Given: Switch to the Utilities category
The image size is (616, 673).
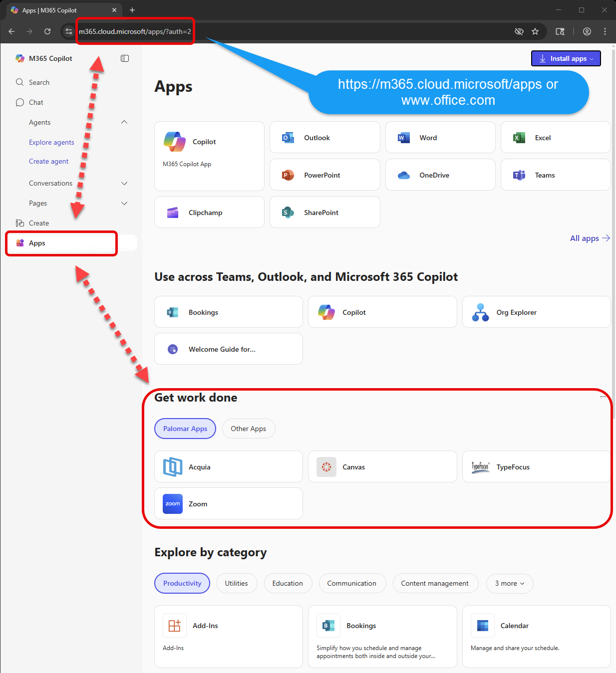Looking at the screenshot, I should coord(236,583).
